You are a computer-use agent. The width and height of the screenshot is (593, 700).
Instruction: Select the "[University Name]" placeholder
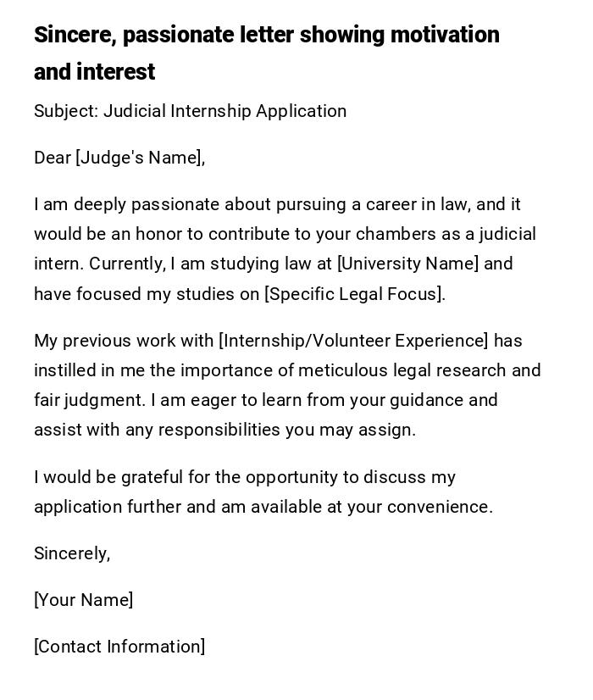point(407,264)
